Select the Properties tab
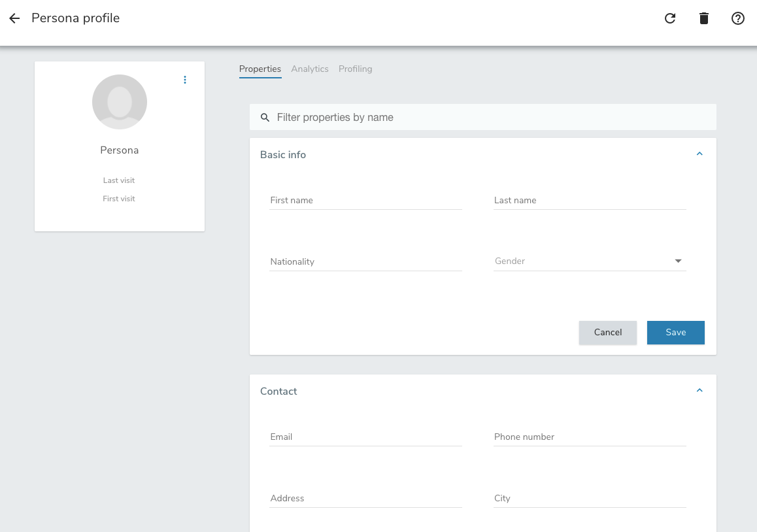The height and width of the screenshot is (532, 757). click(260, 69)
